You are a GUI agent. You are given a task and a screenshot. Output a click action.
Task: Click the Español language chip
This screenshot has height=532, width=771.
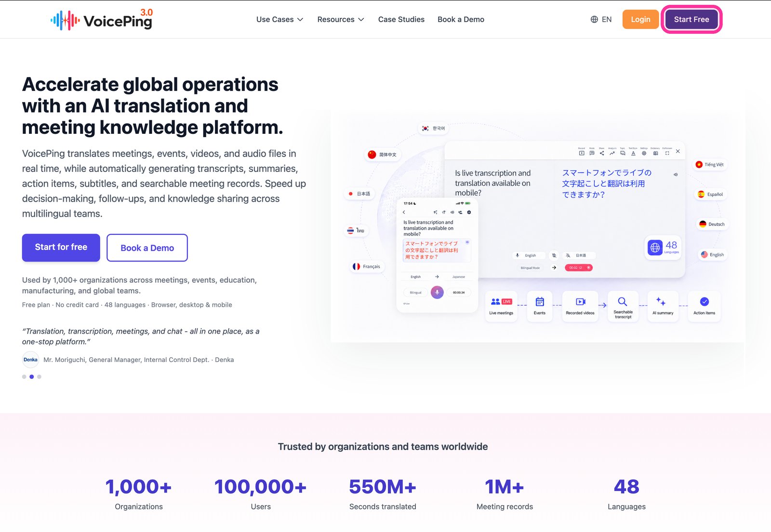711,194
